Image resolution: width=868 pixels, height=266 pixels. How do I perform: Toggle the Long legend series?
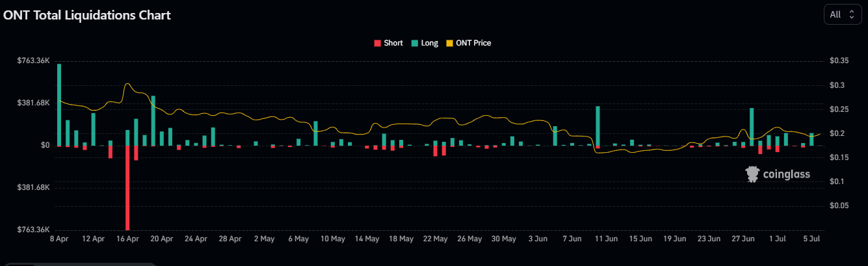click(x=425, y=43)
